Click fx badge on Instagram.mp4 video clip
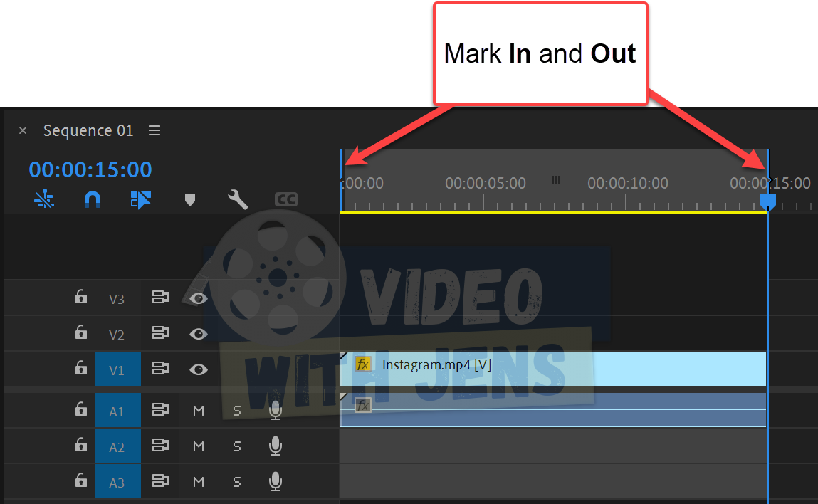Viewport: 818px width, 504px height. 362,364
